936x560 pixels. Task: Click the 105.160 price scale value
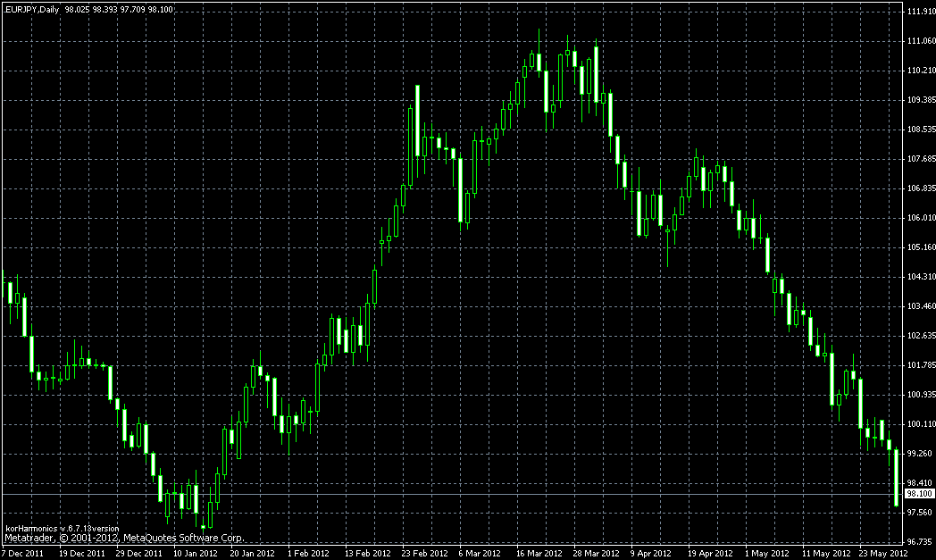[x=921, y=247]
